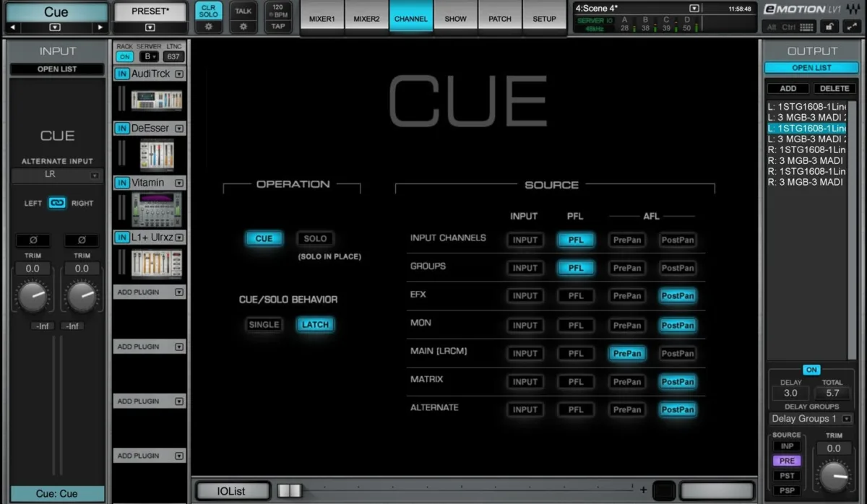Invert phase on the right input
This screenshot has width=867, height=504.
point(82,240)
